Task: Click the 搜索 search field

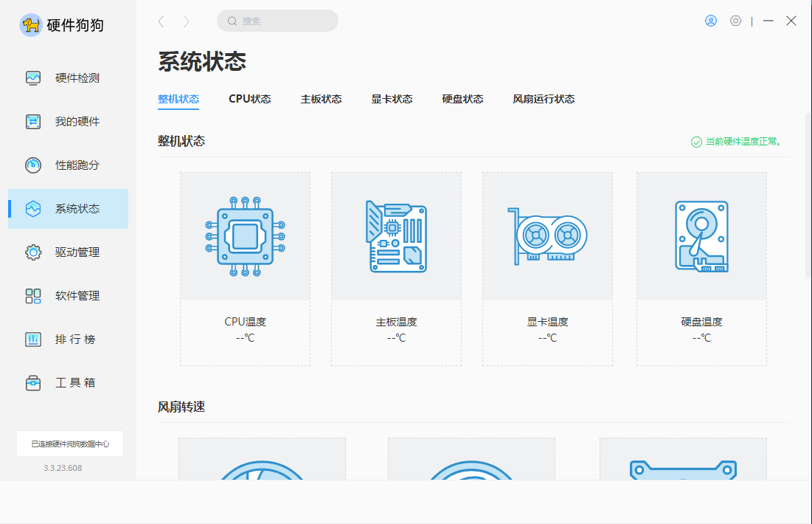Action: [277, 21]
